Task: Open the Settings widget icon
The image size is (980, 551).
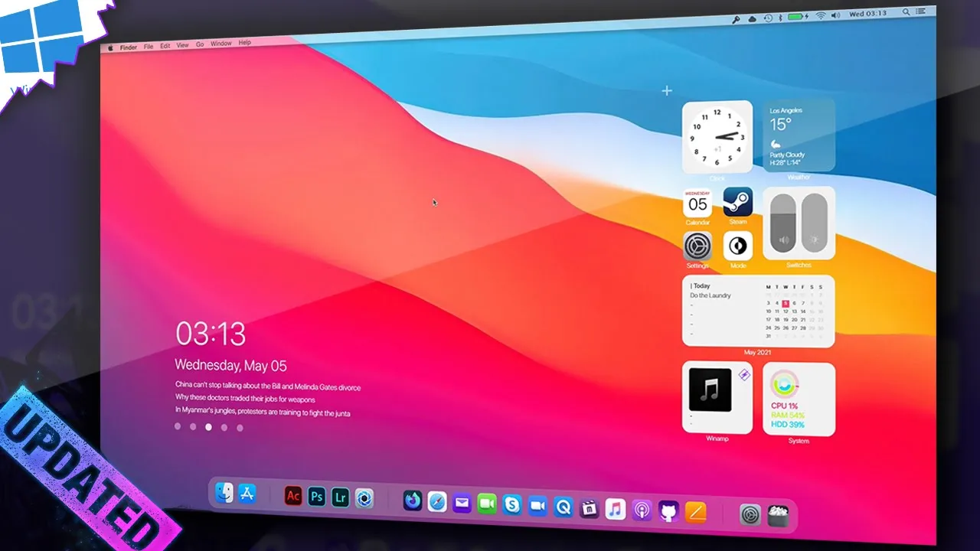Action: (697, 246)
